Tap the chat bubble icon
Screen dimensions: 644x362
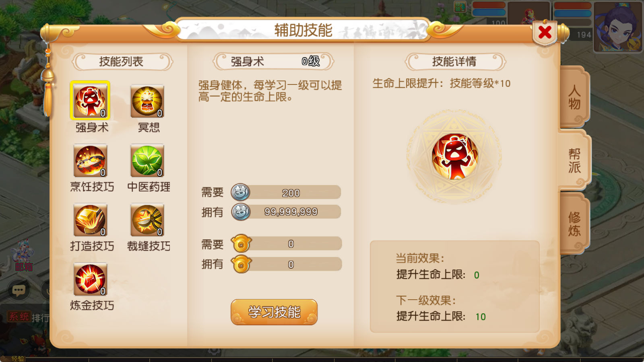(x=19, y=290)
